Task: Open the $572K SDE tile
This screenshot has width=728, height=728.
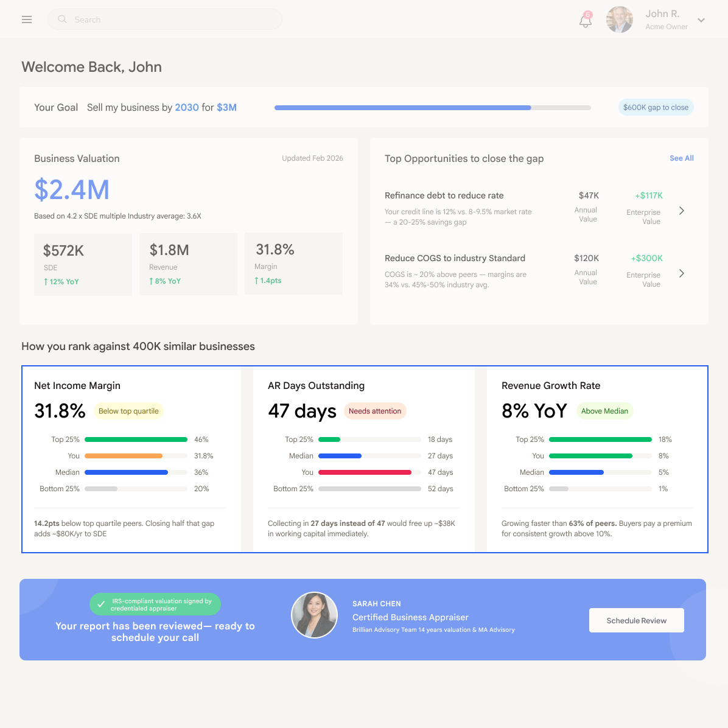Action: (83, 265)
